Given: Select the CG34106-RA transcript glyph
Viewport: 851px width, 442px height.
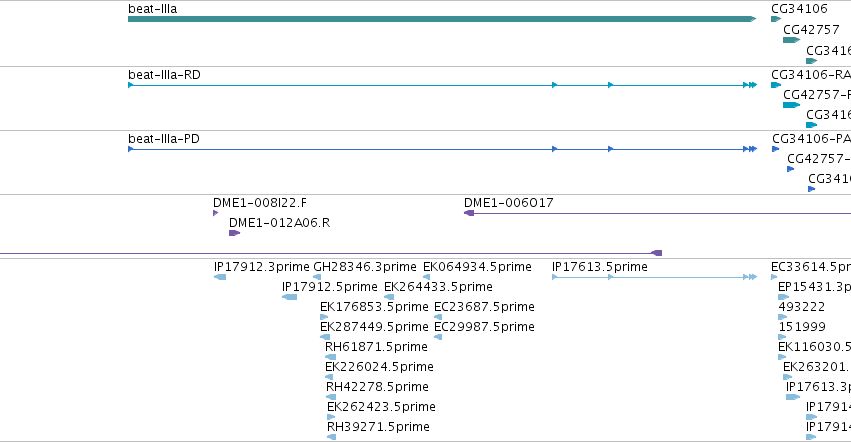Looking at the screenshot, I should (776, 85).
